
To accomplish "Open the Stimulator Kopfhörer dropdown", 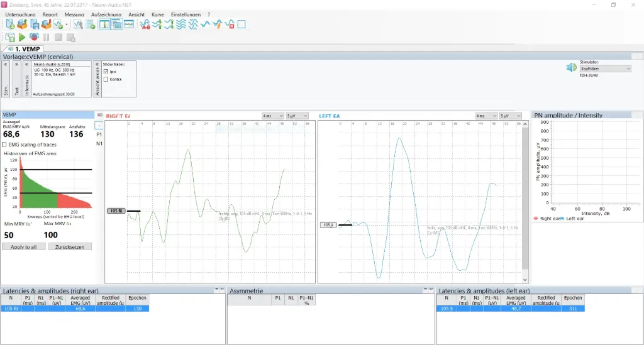I will (x=606, y=69).
